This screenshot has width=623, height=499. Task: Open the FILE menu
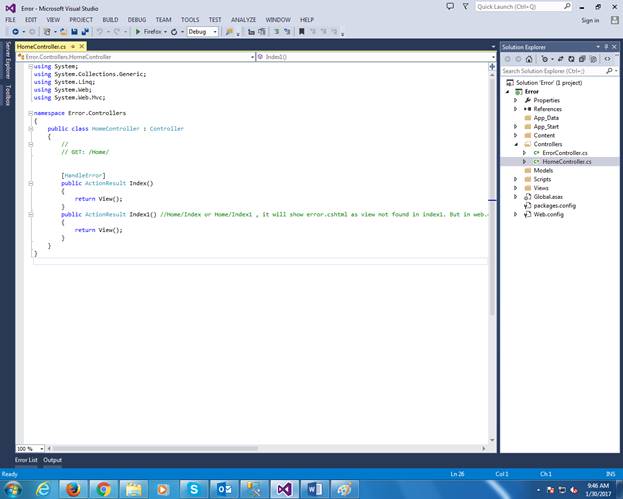click(x=10, y=19)
